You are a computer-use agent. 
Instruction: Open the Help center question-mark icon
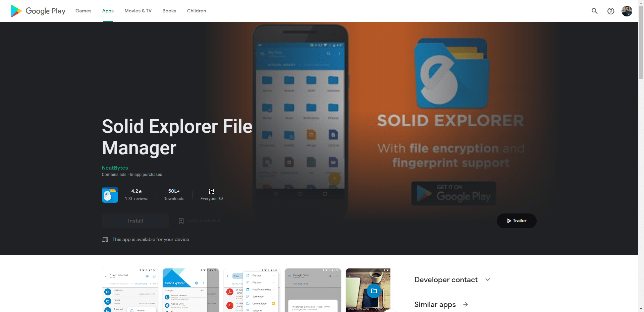point(611,11)
